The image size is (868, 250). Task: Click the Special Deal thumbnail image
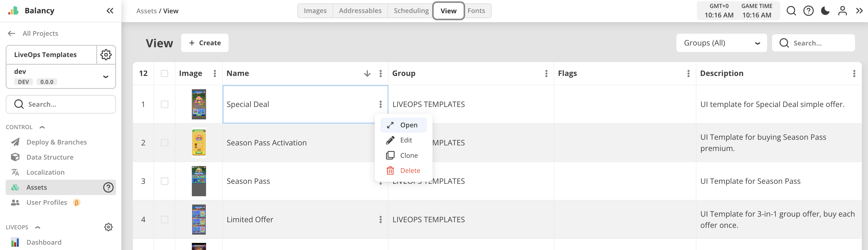(199, 104)
